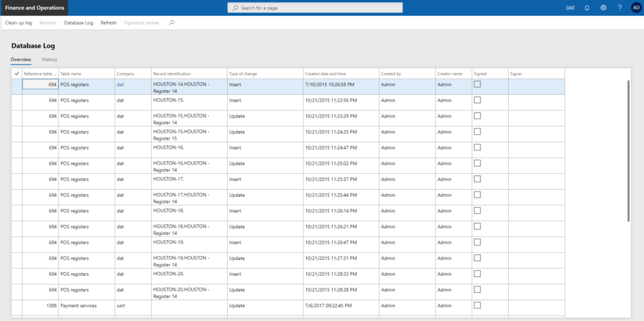The width and height of the screenshot is (644, 321).
Task: Open the Reference table column header
Action: tap(40, 74)
